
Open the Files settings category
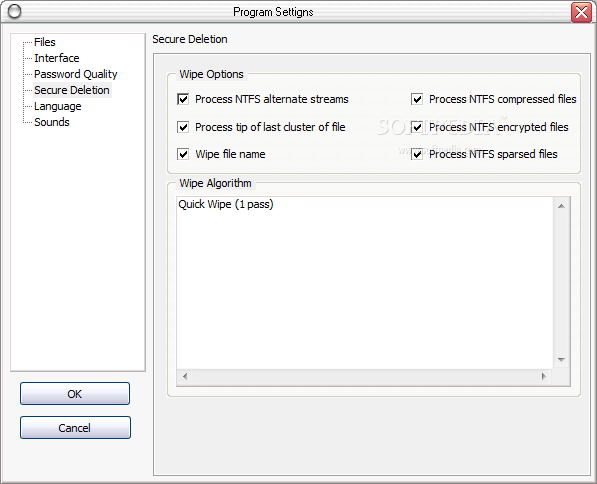click(x=45, y=42)
